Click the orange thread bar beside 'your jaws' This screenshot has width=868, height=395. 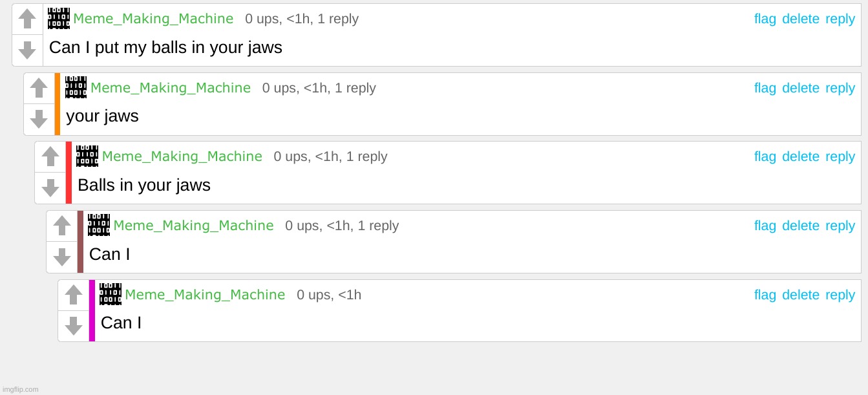(58, 103)
